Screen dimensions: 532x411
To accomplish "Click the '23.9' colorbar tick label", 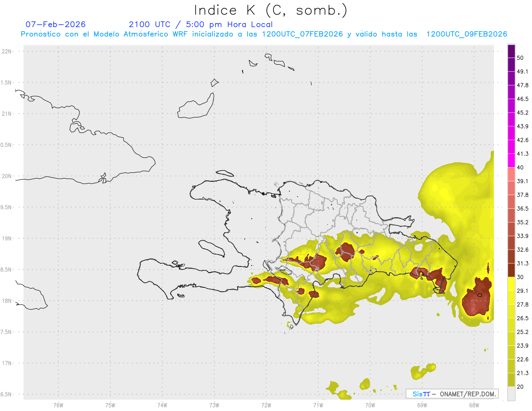I will 523,346.
